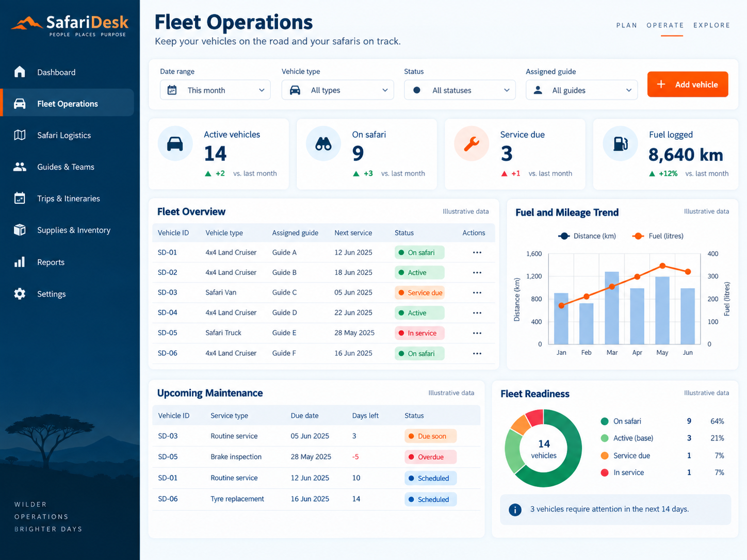This screenshot has width=747, height=560.
Task: Open the Status filter dropdown
Action: click(x=460, y=90)
